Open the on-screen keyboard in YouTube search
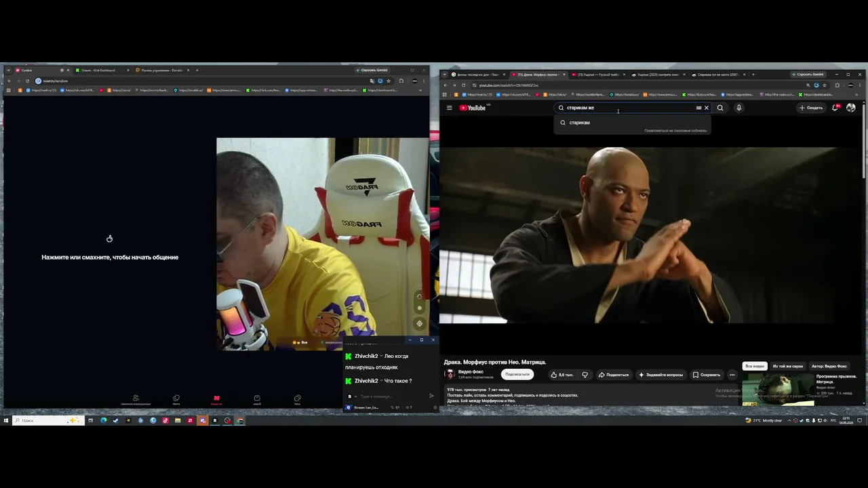 [698, 108]
